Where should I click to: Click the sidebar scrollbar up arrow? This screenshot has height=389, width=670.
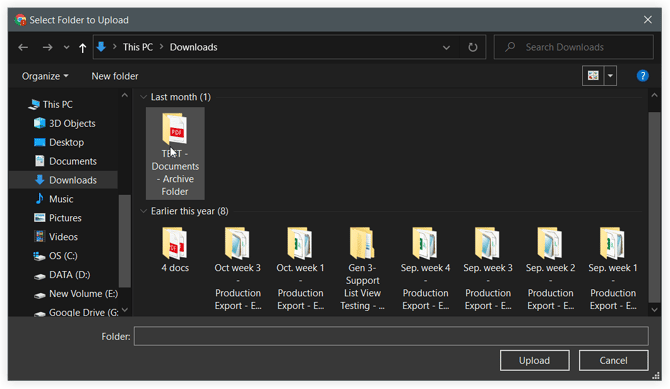click(x=124, y=95)
